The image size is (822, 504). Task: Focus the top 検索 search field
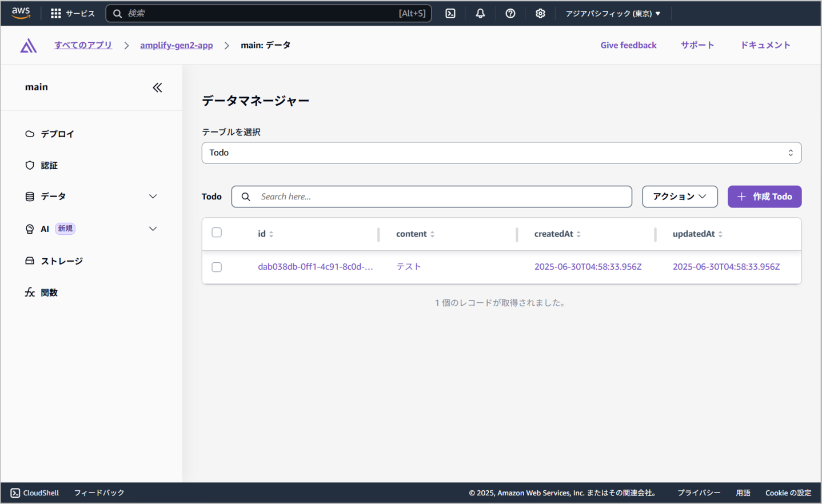point(269,13)
